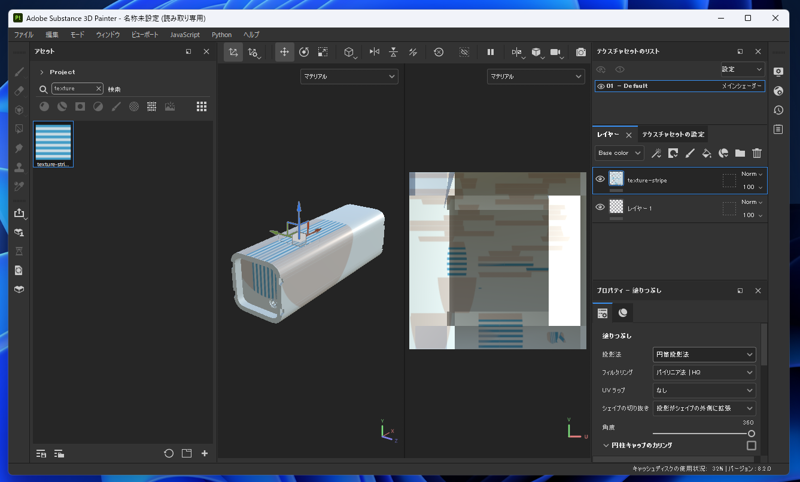Screen dimensions: 800x482
Task: Clear the texture search field text
Action: (98, 89)
